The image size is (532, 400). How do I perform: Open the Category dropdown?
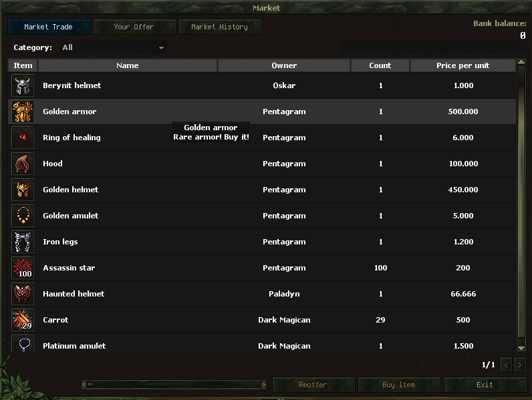point(113,48)
